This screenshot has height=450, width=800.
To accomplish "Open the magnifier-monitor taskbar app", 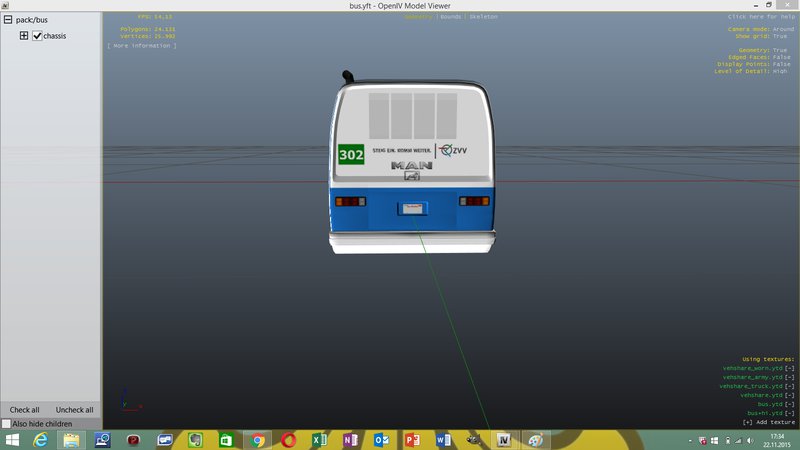I will [103, 440].
